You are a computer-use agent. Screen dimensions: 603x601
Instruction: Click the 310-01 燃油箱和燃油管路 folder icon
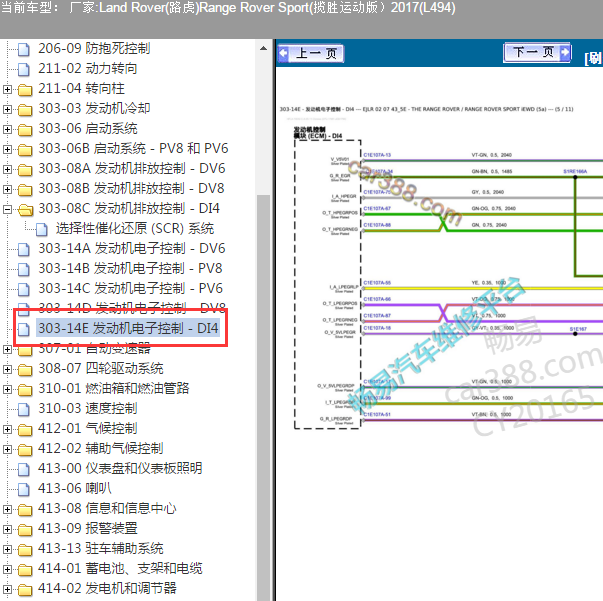click(x=25, y=389)
